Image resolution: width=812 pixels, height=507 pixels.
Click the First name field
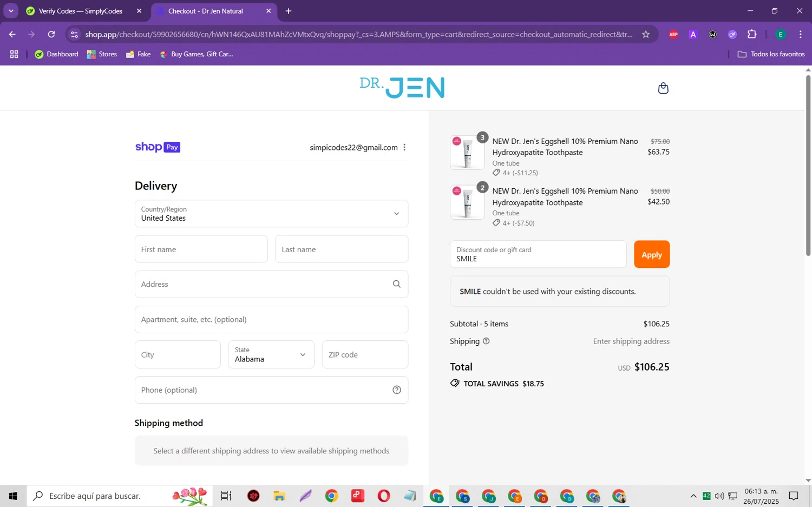pyautogui.click(x=201, y=249)
